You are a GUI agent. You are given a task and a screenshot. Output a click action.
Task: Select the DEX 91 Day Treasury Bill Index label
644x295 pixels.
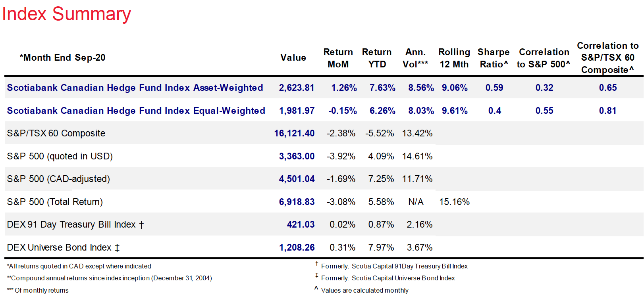pyautogui.click(x=75, y=224)
